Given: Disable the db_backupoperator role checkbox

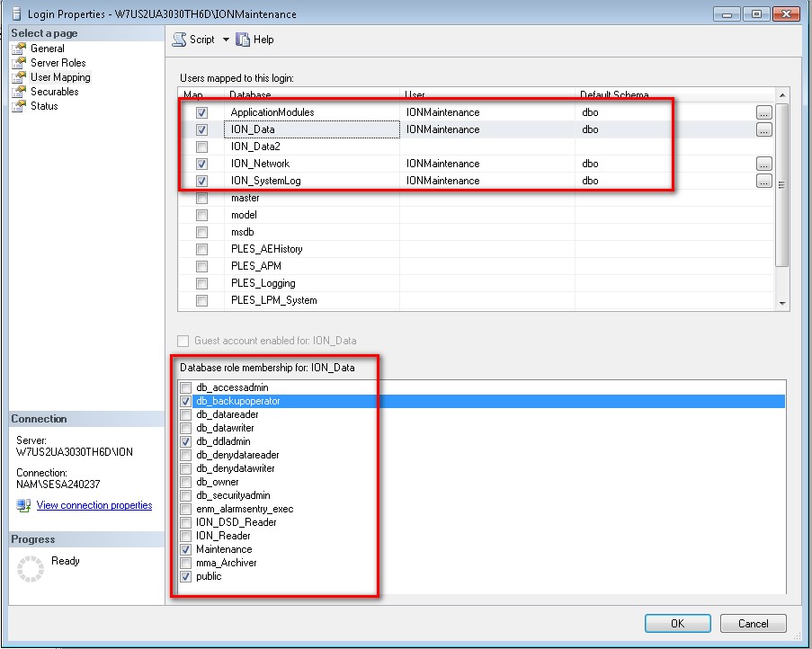Looking at the screenshot, I should 185,401.
